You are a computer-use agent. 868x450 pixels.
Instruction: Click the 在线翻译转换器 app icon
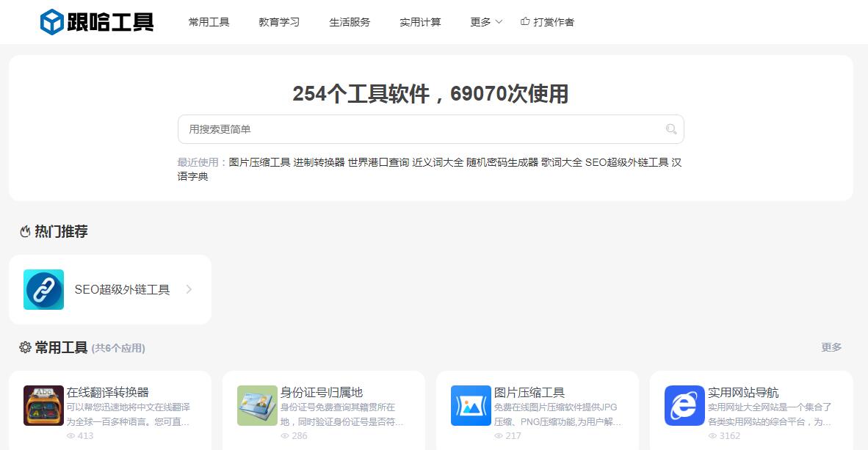coord(43,405)
